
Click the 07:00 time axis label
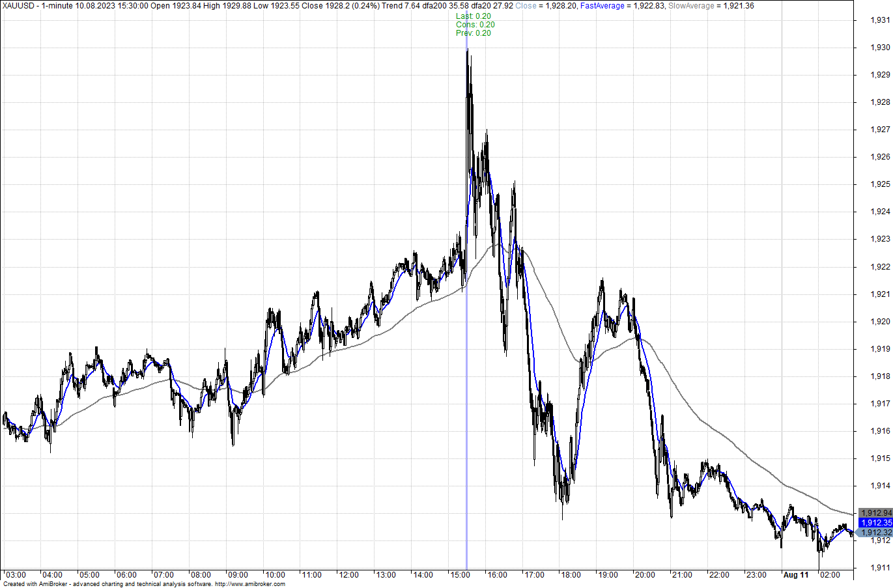point(163,575)
